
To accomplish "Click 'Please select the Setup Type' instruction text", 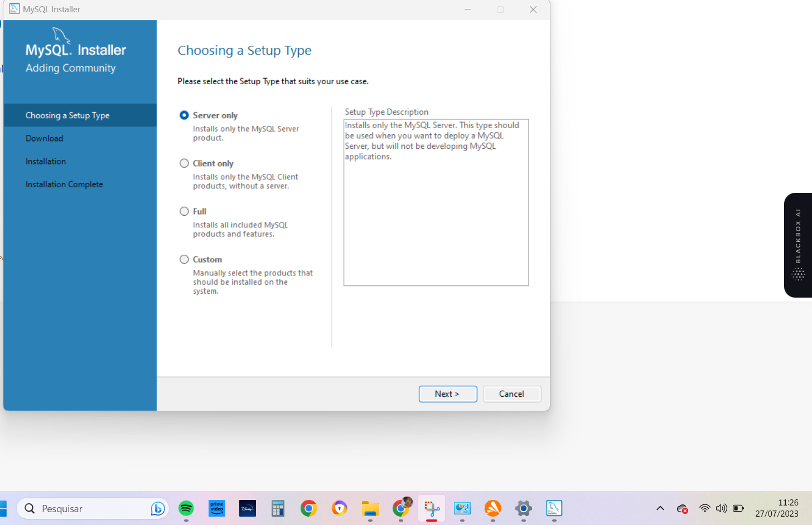I will [273, 81].
